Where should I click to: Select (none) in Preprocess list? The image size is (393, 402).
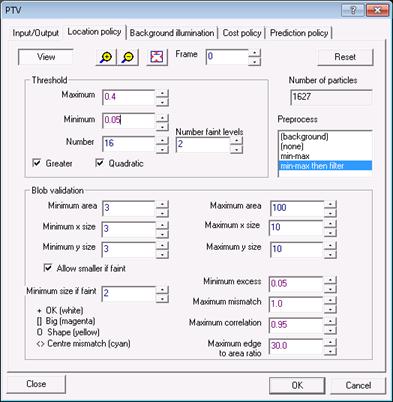(x=325, y=146)
